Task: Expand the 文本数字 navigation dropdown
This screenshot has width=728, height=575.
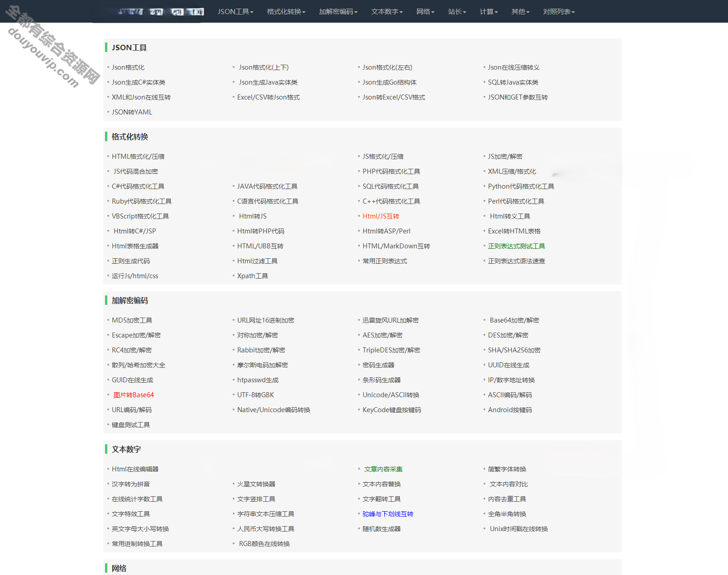Action: pos(387,12)
